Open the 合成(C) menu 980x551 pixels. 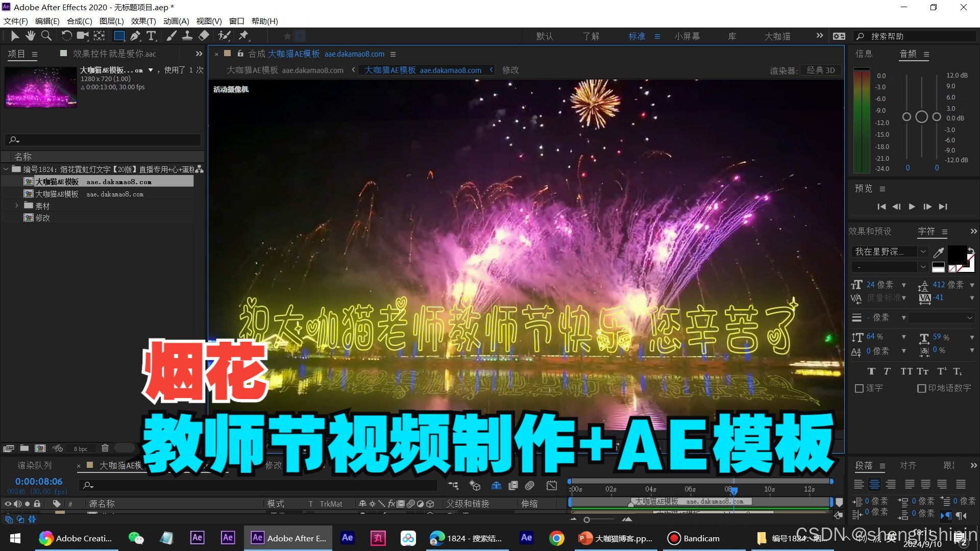tap(79, 21)
